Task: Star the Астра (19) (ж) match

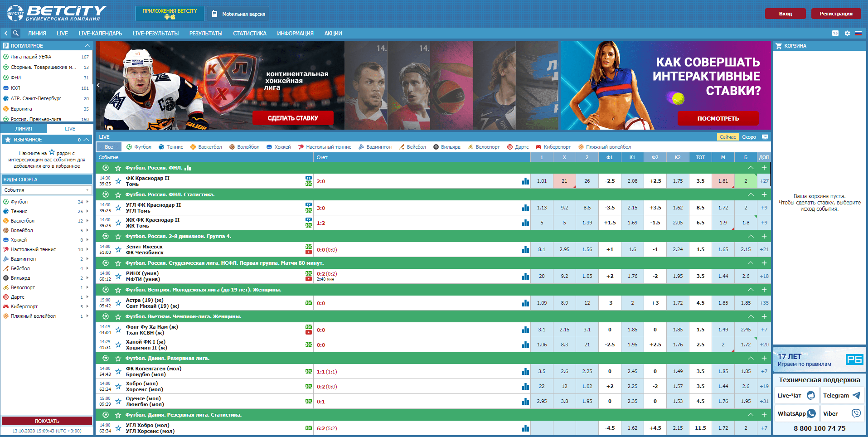Action: click(x=118, y=303)
